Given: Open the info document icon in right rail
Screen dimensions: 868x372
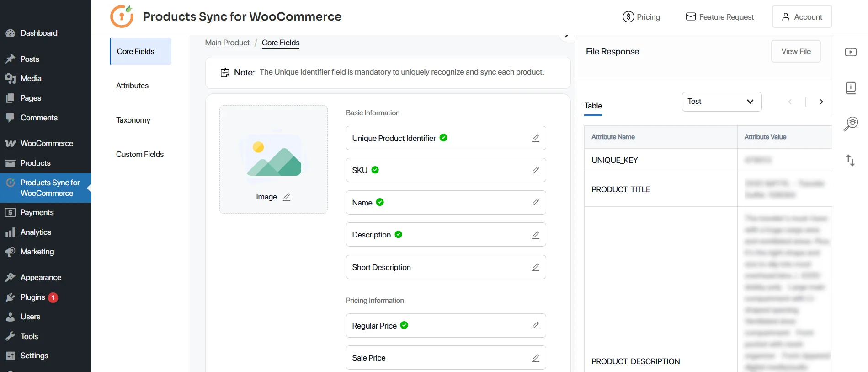Looking at the screenshot, I should pos(851,88).
